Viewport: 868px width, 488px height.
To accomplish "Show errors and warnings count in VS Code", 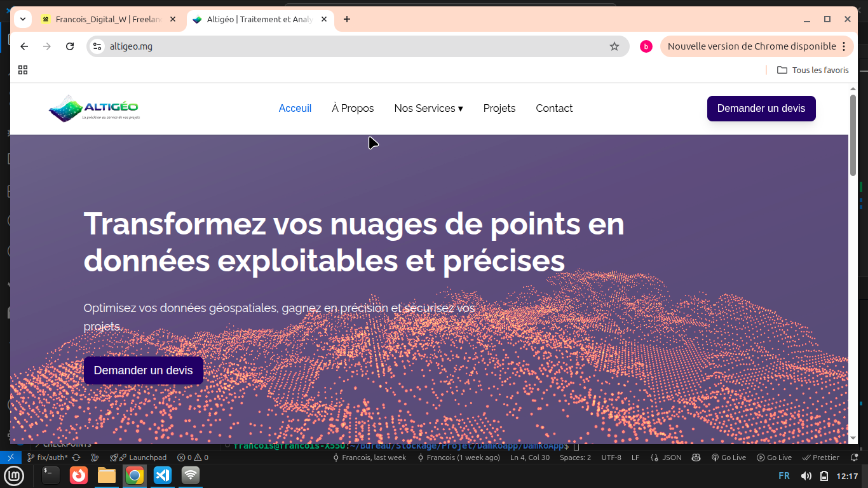I will tap(193, 457).
